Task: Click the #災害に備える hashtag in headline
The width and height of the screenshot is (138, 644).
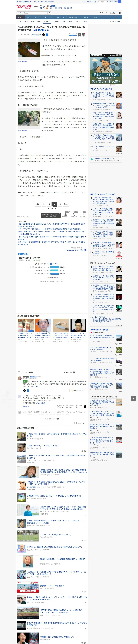Action: tap(41, 30)
